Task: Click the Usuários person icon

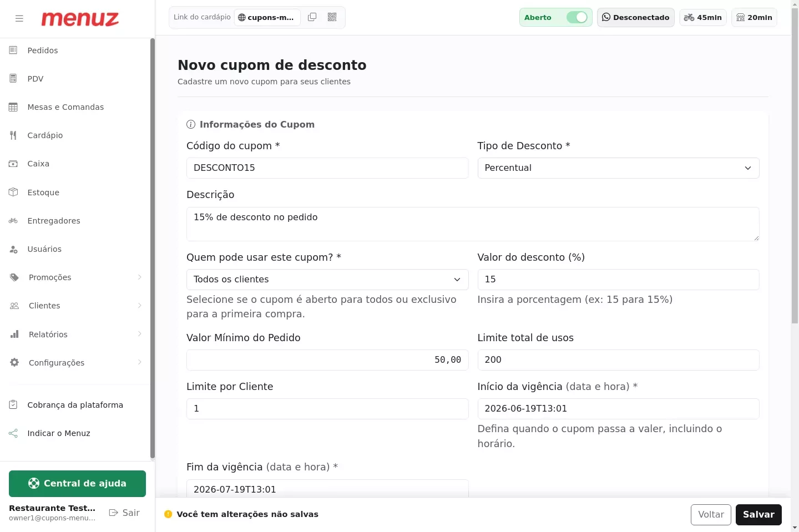Action: pos(13,249)
